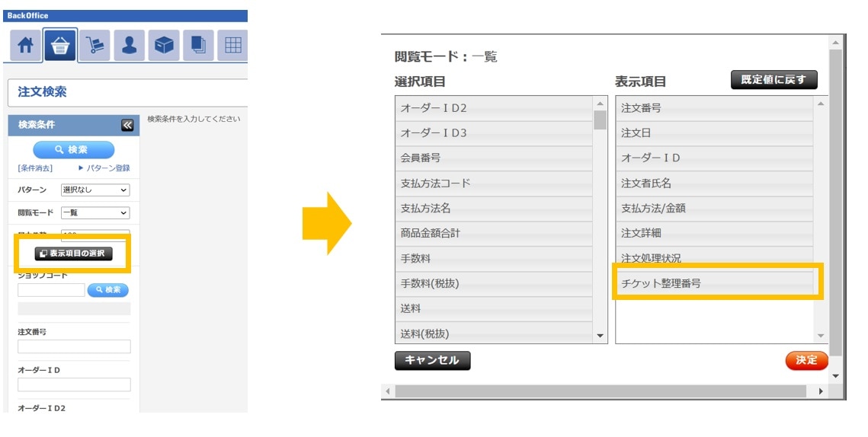Click 選択項目 list scrollbar down arrow
868x437 pixels.
coord(600,336)
